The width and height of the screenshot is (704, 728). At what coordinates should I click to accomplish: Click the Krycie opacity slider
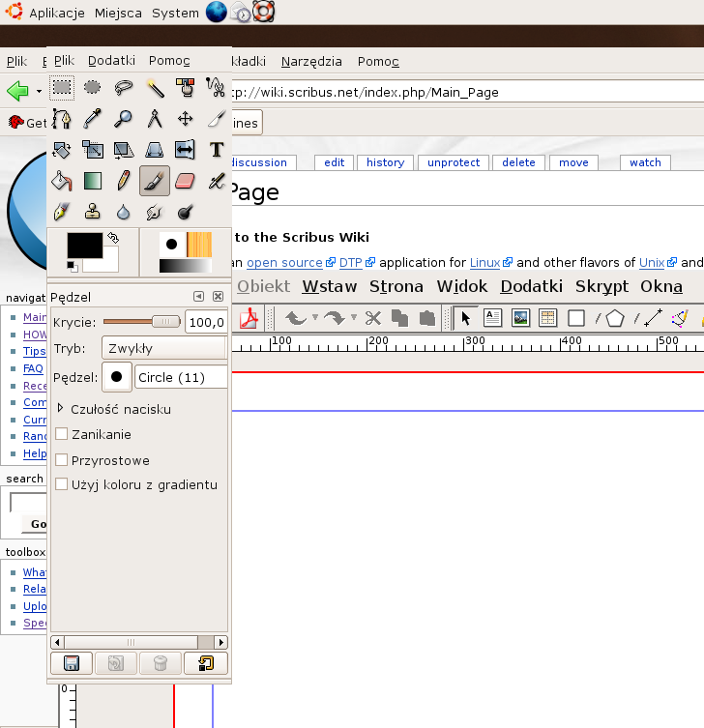coord(141,322)
